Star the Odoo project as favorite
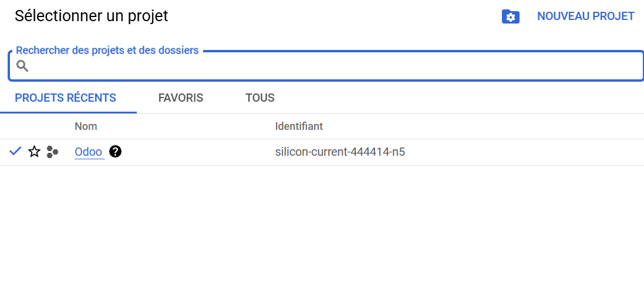Viewport: 644px width, 288px height. pyautogui.click(x=34, y=152)
